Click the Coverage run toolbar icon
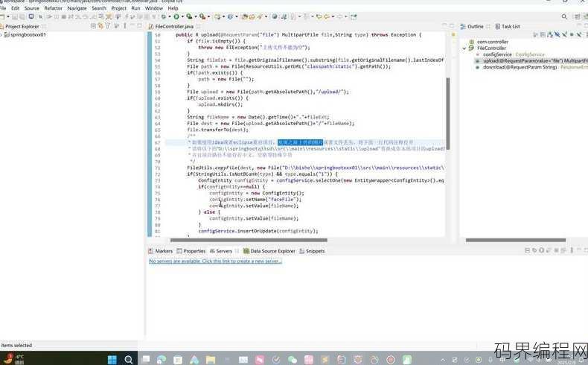588x365 pixels. pos(189,16)
